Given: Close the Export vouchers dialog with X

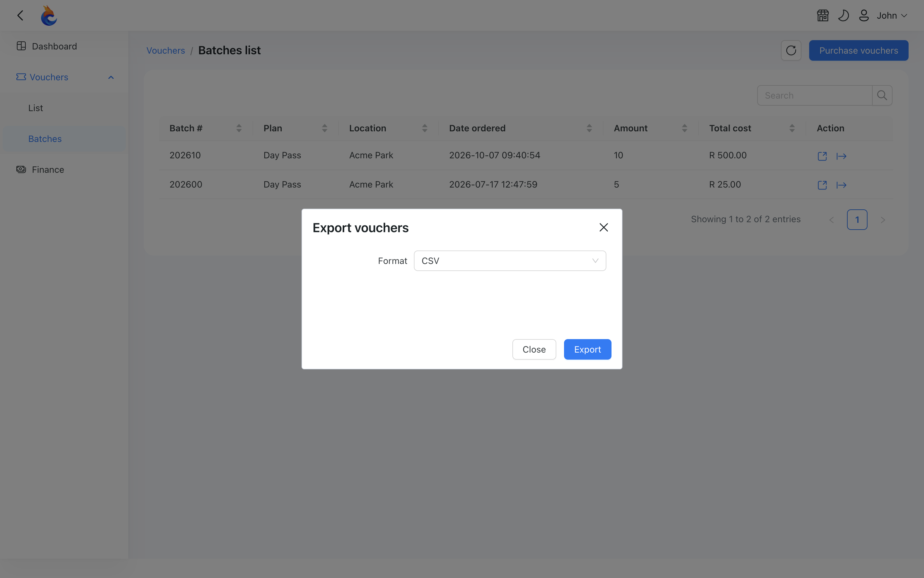Looking at the screenshot, I should (604, 227).
